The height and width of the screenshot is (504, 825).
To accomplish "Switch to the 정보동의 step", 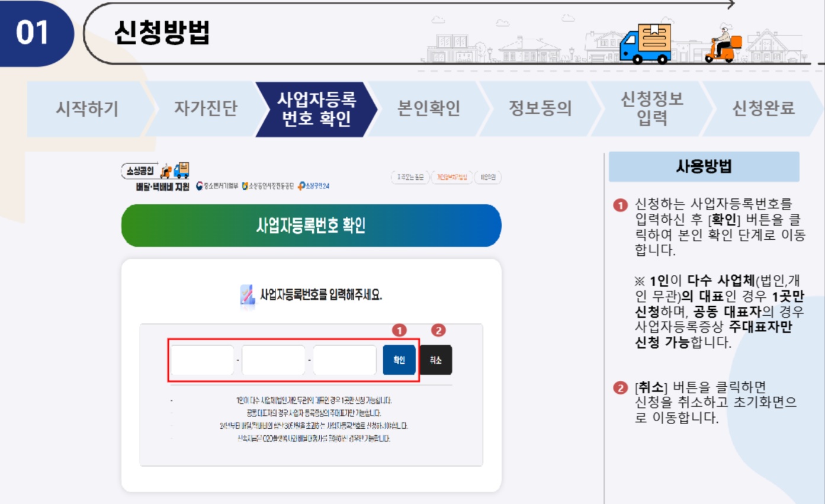I will [540, 109].
